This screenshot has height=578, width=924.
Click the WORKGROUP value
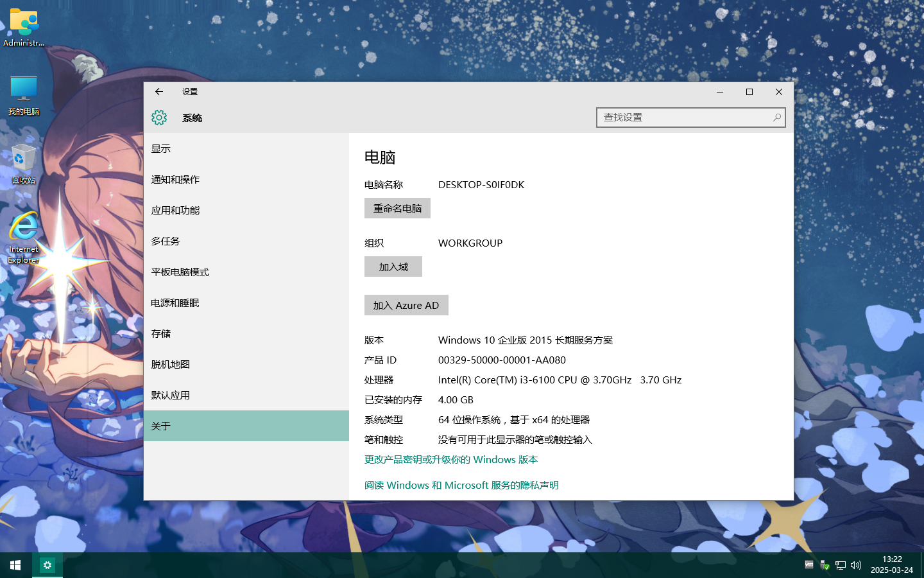coord(470,243)
